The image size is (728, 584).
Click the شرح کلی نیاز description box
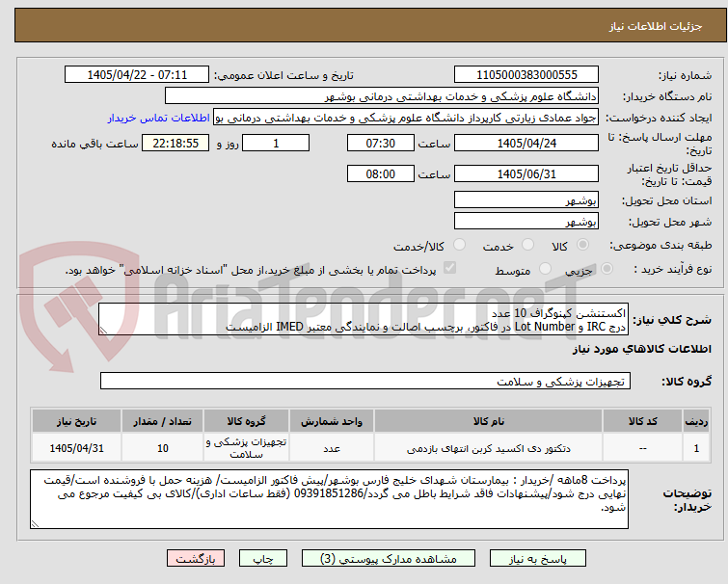(364, 319)
